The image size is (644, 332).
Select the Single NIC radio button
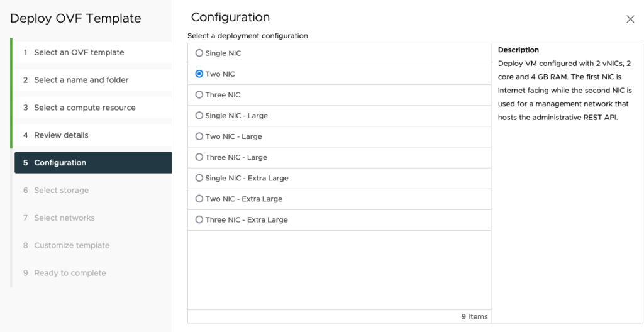pyautogui.click(x=199, y=53)
